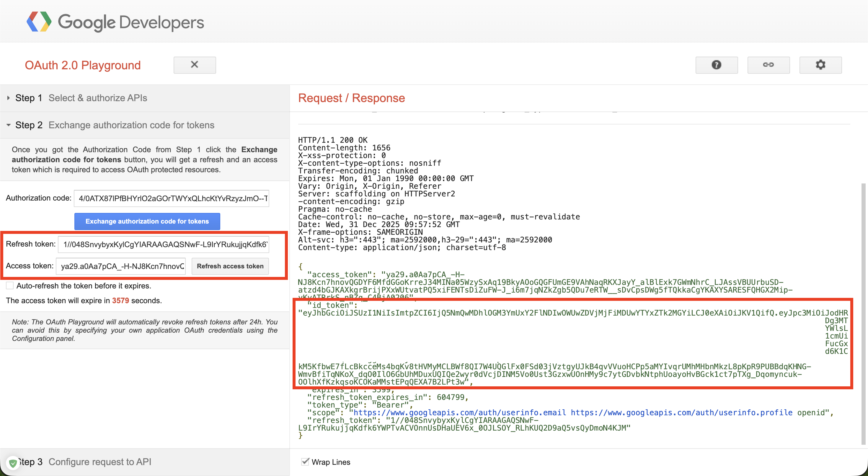Click Exchange authorization code for tokens
This screenshot has width=868, height=476.
[147, 221]
